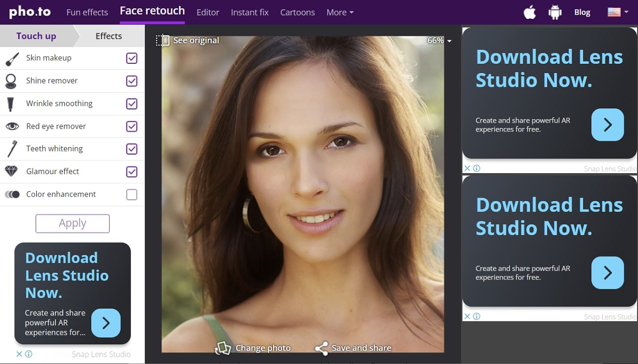This screenshot has height=364, width=638.
Task: Click the Color enhancement label
Action: [x=61, y=194]
